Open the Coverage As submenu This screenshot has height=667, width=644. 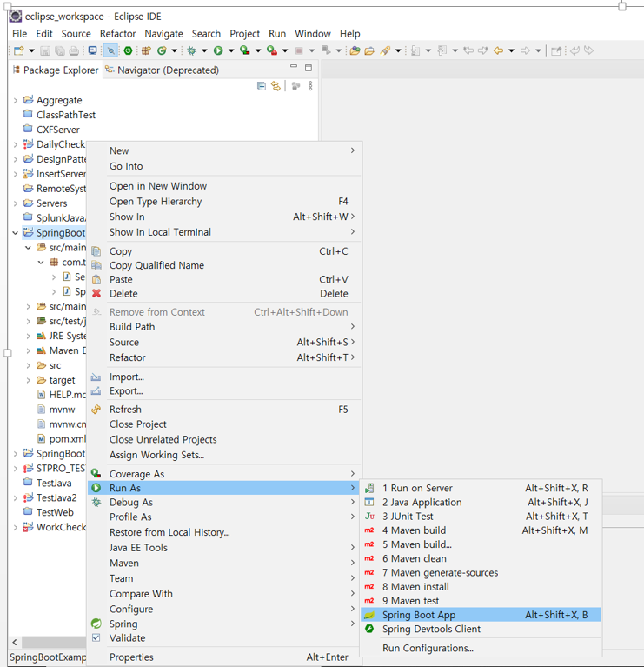tap(224, 473)
